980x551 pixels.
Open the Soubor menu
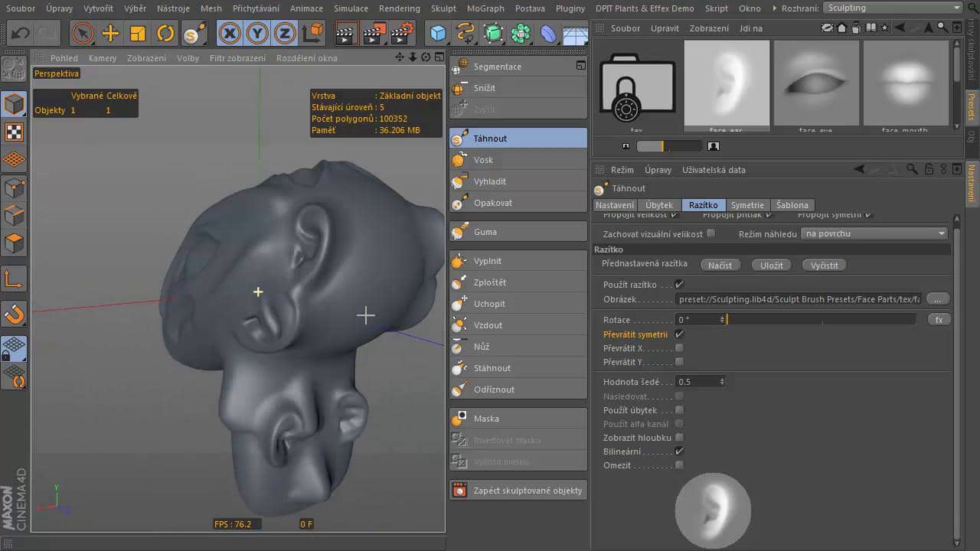[x=21, y=8]
